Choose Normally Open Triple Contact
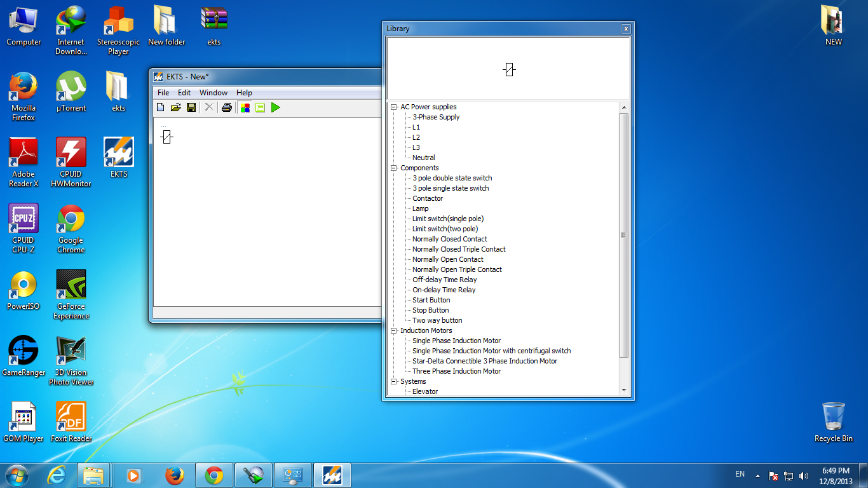 [458, 269]
